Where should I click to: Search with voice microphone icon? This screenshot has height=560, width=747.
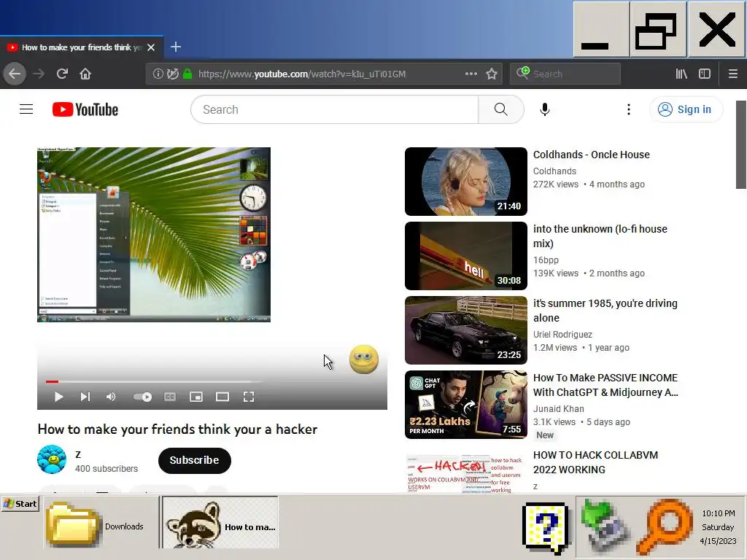pos(544,109)
